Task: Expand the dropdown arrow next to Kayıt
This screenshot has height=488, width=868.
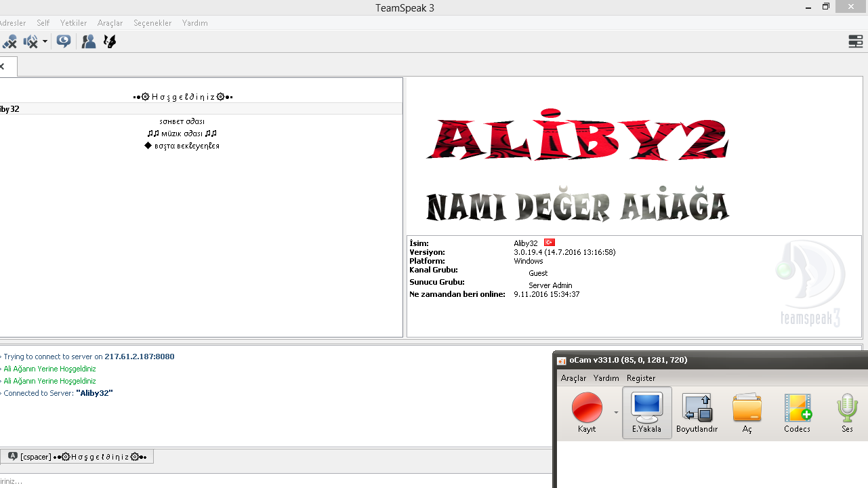Action: [x=616, y=412]
